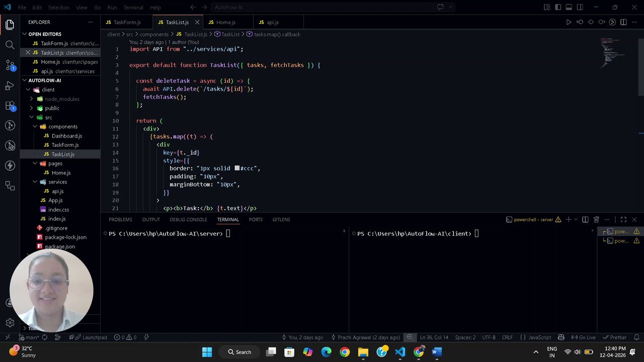The width and height of the screenshot is (644, 362).
Task: Create a new terminal with the plus icon
Action: [568, 220]
